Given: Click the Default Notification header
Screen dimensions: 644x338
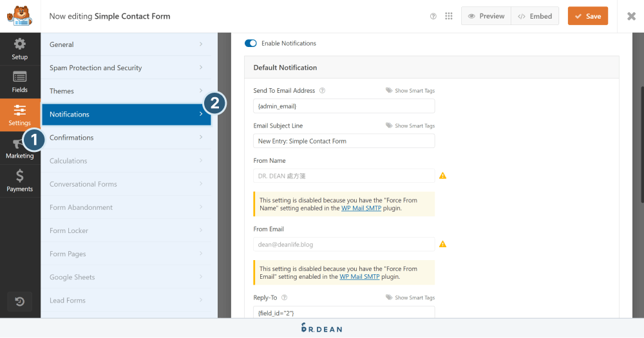Looking at the screenshot, I should tap(431, 68).
